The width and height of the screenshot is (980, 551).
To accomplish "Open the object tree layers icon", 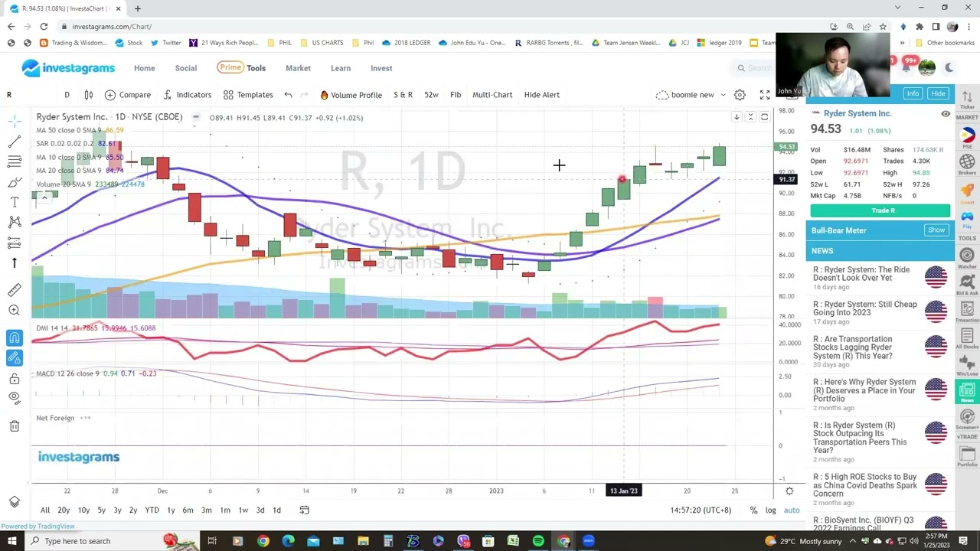I will click(x=14, y=501).
